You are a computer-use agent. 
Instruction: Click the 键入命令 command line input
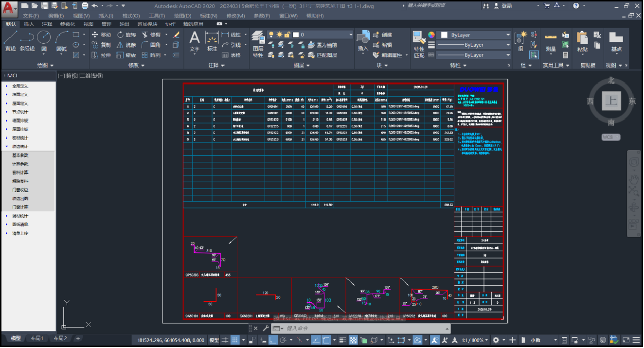[360, 329]
